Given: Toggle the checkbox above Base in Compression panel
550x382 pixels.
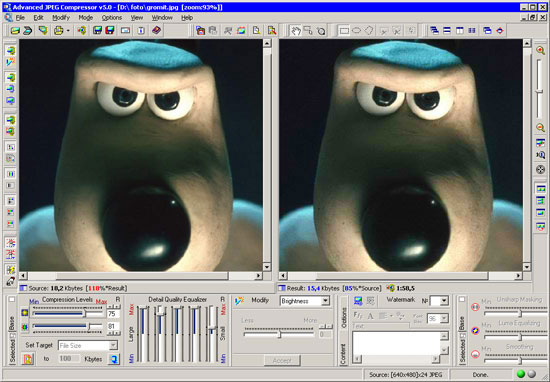Looking at the screenshot, I should pyautogui.click(x=12, y=299).
